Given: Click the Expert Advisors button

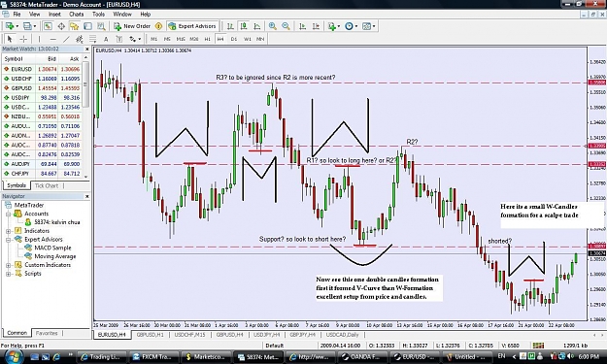Looking at the screenshot, I should tap(192, 26).
